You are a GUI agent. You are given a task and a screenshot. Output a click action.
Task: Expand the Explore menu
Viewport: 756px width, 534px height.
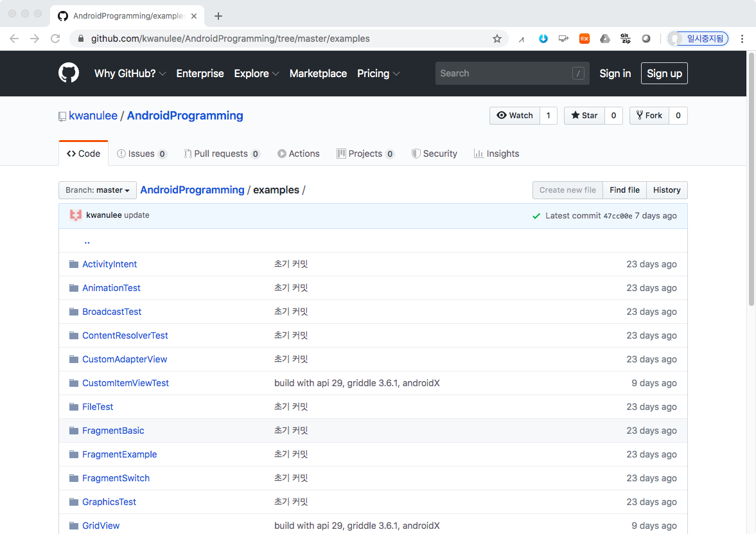click(x=256, y=73)
